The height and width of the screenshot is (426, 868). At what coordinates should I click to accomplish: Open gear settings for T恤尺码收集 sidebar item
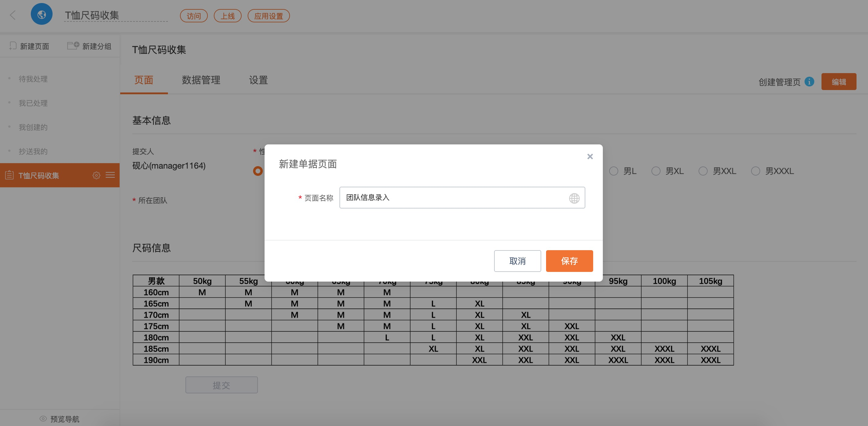coord(96,175)
